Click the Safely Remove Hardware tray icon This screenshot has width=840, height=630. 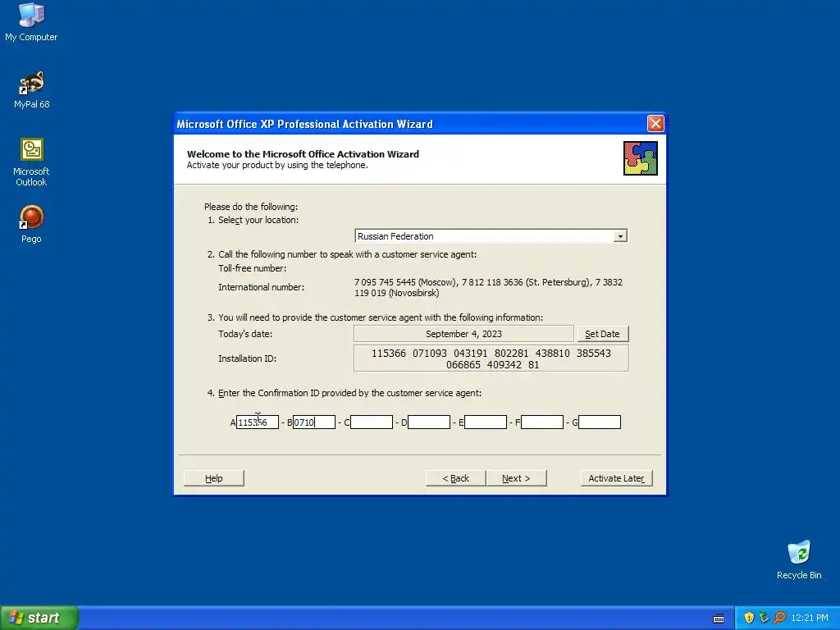[764, 618]
